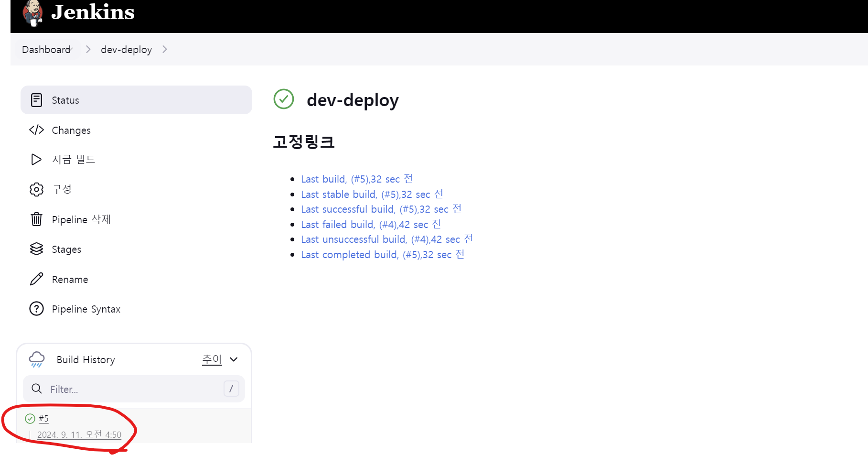Click the Changes code brackets icon
The height and width of the screenshot is (455, 868).
point(36,130)
